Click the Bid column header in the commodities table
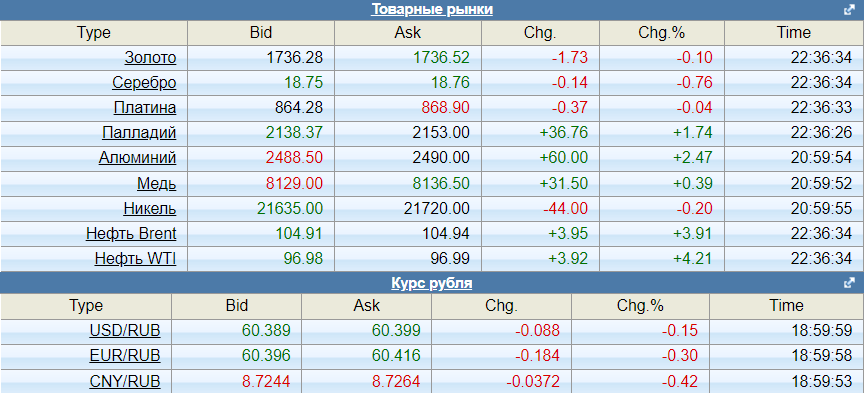866x393 pixels. click(x=261, y=33)
